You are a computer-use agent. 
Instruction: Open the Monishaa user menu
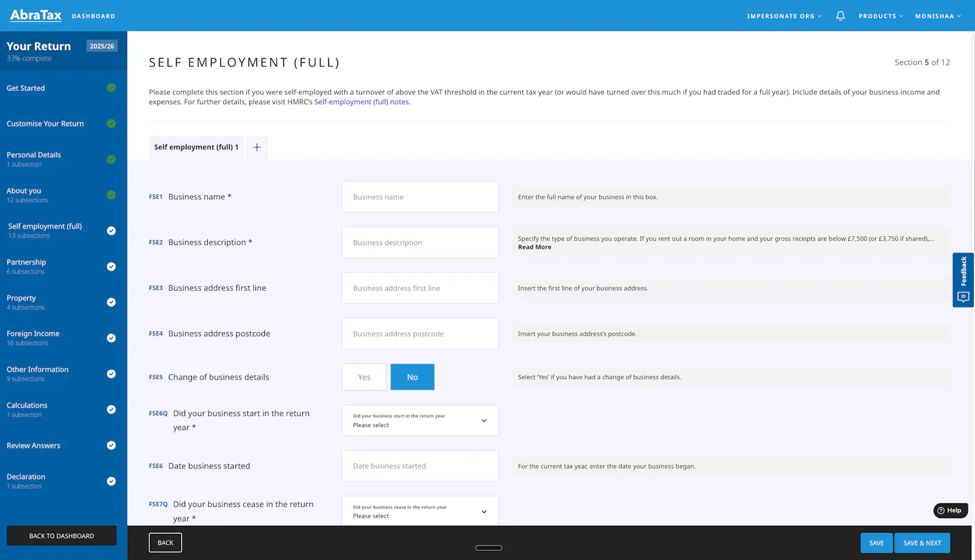click(938, 16)
